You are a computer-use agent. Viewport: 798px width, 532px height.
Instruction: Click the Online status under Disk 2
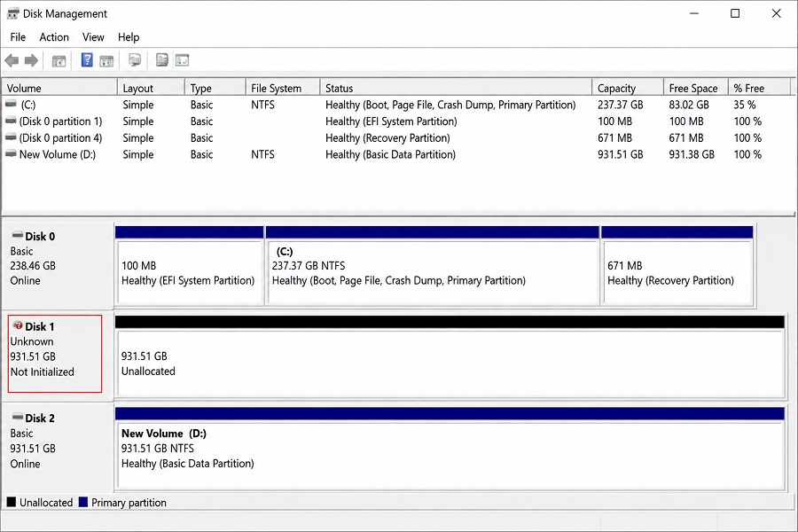tap(26, 464)
